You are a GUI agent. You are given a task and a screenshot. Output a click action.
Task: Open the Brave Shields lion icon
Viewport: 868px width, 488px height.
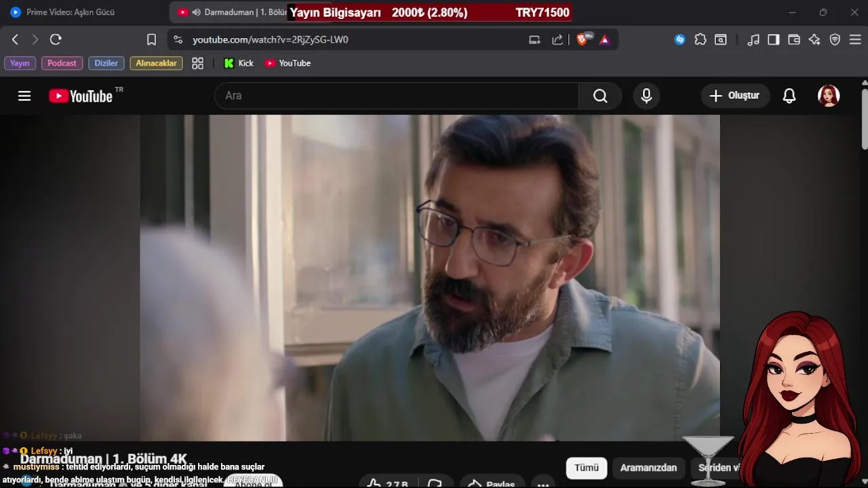coord(583,39)
